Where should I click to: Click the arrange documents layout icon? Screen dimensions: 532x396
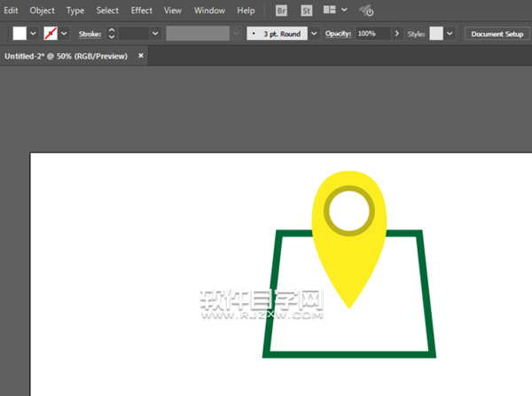pos(330,11)
